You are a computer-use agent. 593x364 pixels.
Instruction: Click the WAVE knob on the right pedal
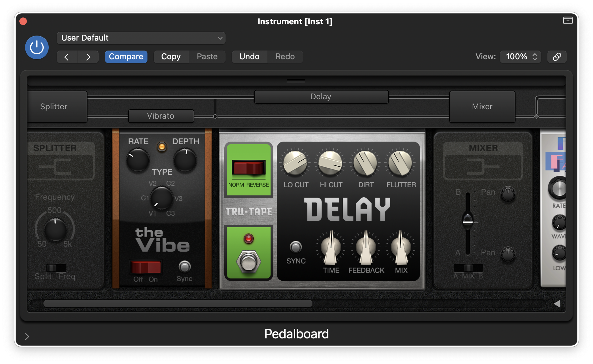[x=559, y=222]
